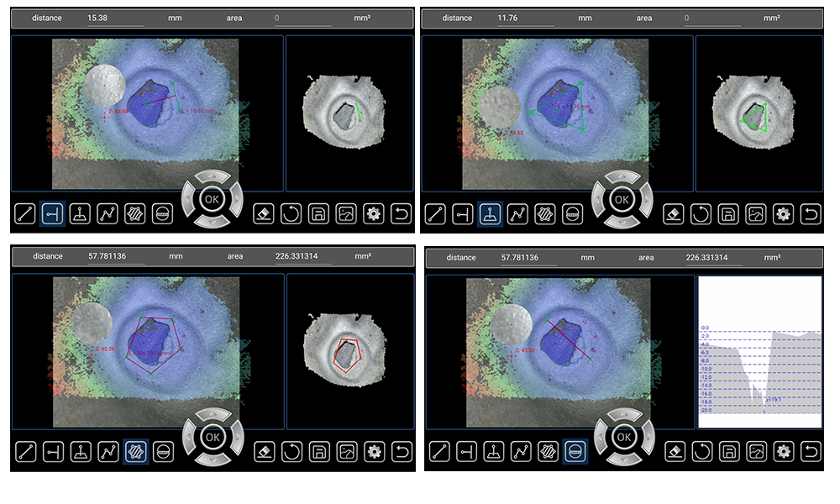Click circular reset arrow in 11.76 mm panel

click(701, 214)
